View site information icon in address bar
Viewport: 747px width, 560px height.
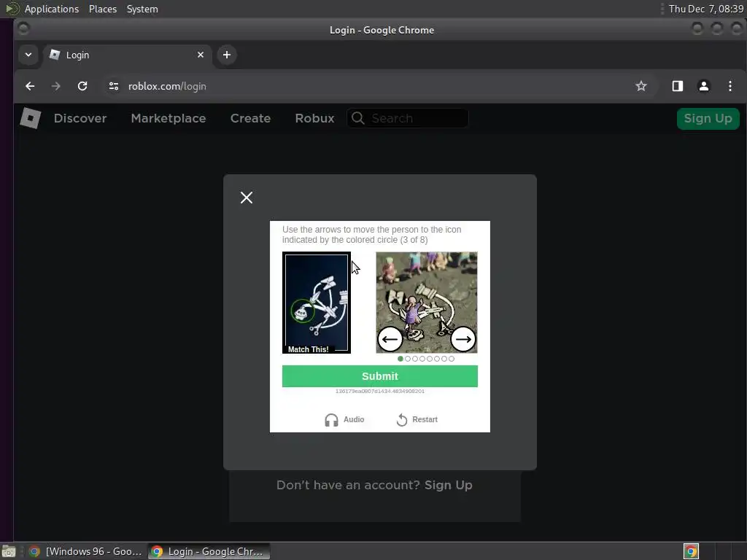tap(113, 86)
